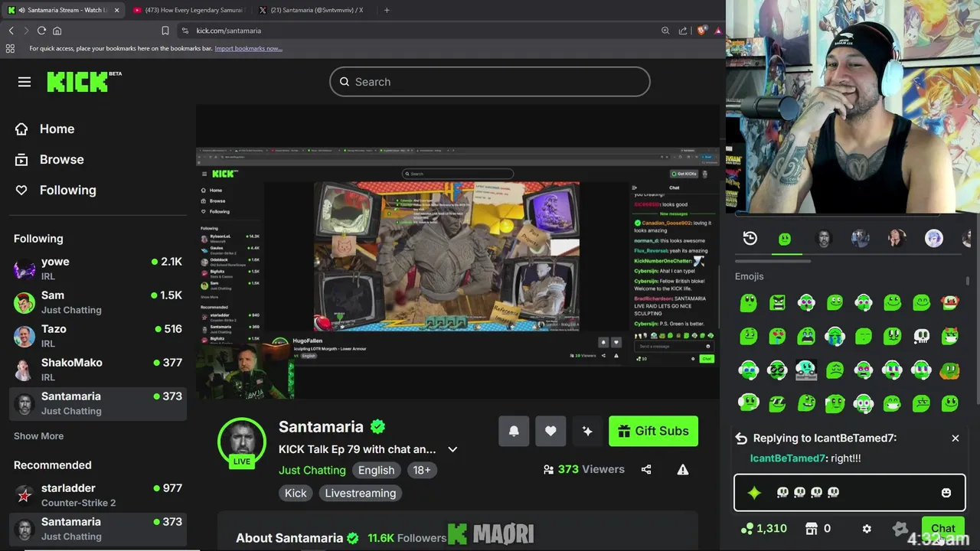The height and width of the screenshot is (551, 980).
Task: Switch to the YouTube Samurai tab
Action: (x=188, y=10)
